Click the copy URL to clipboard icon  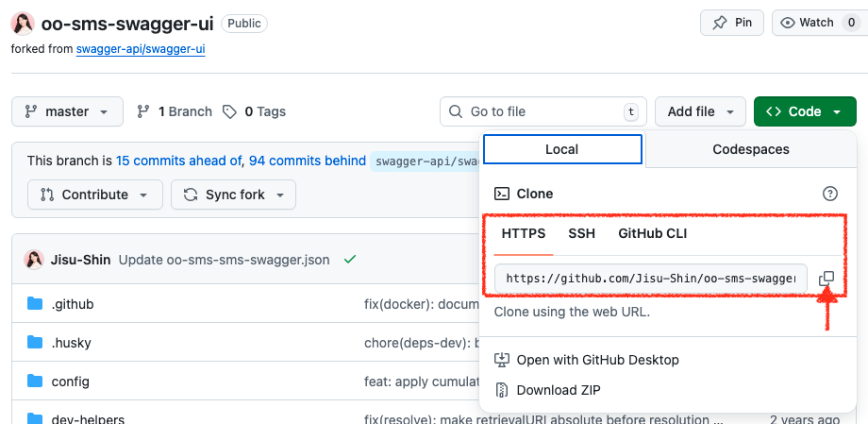(826, 279)
